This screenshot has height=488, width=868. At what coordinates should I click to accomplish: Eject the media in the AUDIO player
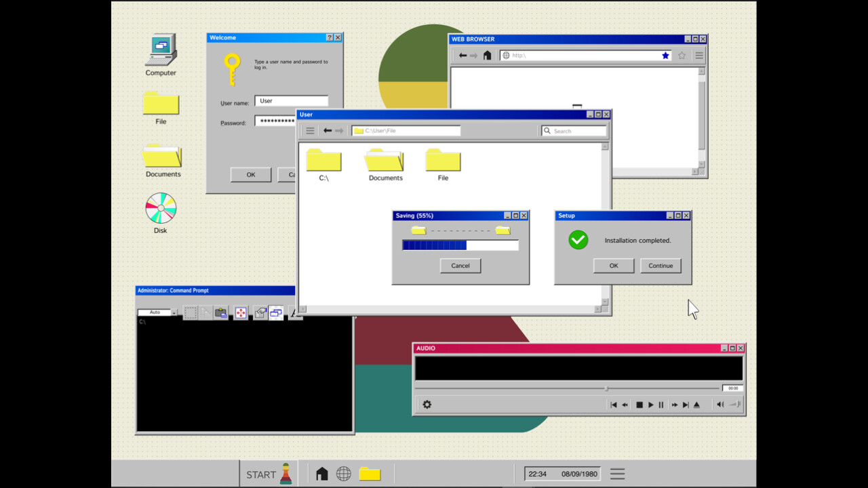click(x=697, y=404)
